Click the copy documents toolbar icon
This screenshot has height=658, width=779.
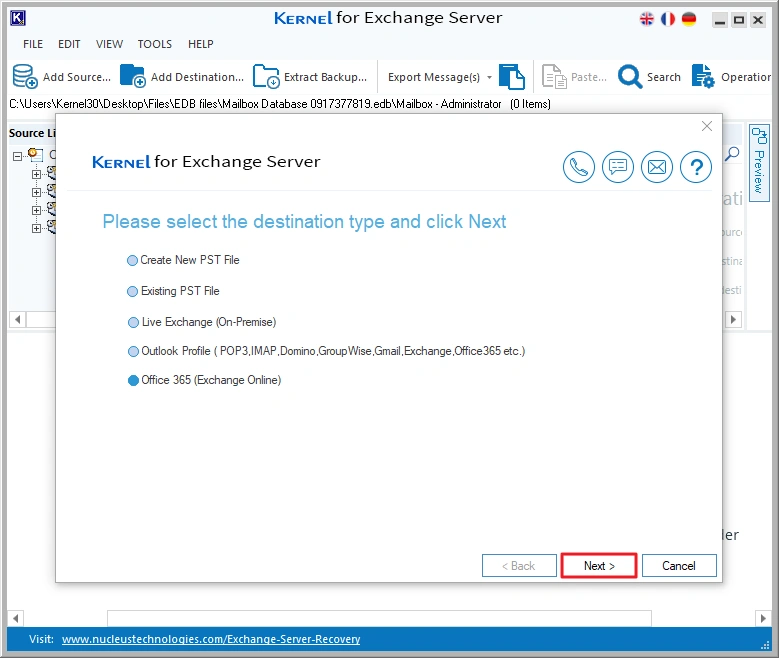pos(512,77)
